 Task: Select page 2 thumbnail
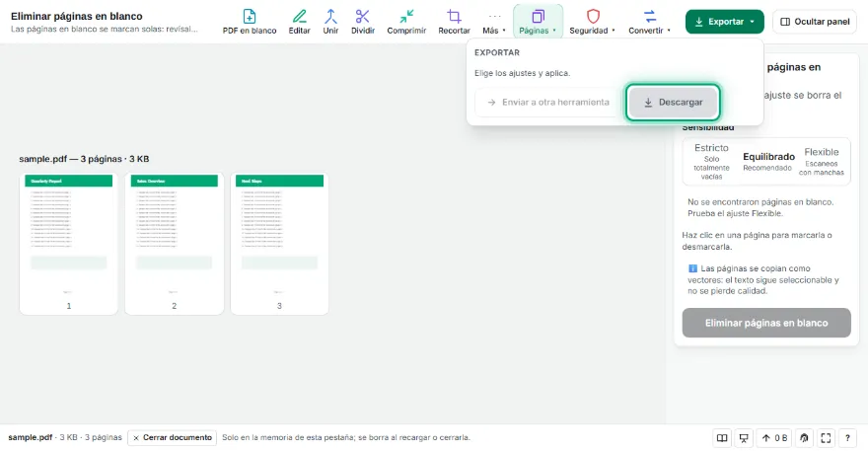pyautogui.click(x=175, y=244)
